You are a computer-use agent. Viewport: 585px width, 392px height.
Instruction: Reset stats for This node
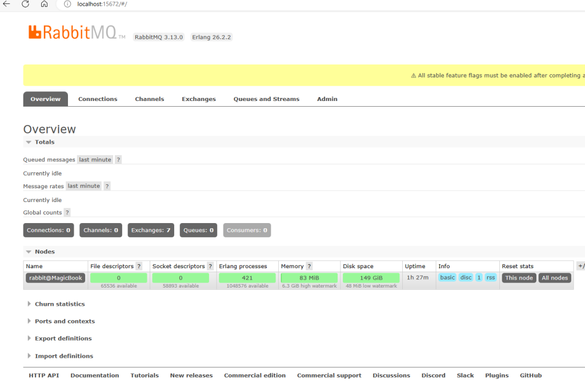(x=519, y=278)
